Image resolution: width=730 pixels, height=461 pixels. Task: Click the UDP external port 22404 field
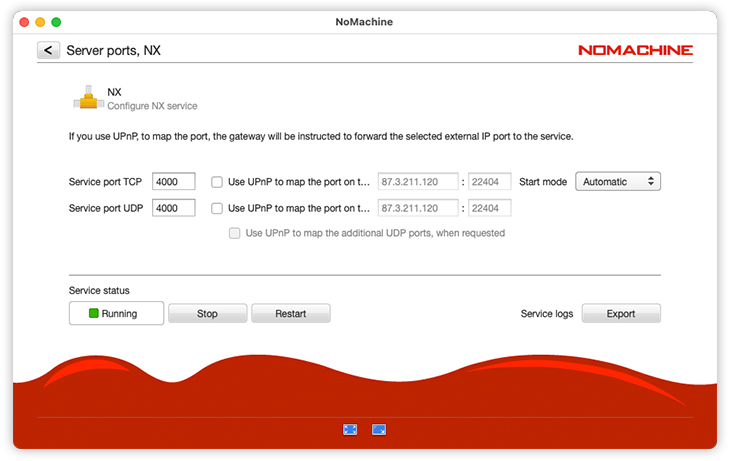pyautogui.click(x=489, y=208)
